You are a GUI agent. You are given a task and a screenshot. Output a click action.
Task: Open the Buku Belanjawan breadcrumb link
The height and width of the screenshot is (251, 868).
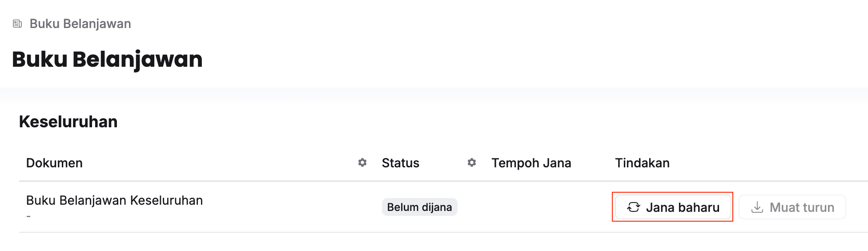[x=80, y=24]
